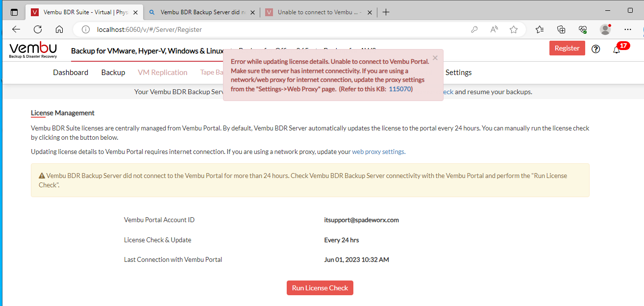This screenshot has width=644, height=306.
Task: Click the red Register button
Action: 567,48
